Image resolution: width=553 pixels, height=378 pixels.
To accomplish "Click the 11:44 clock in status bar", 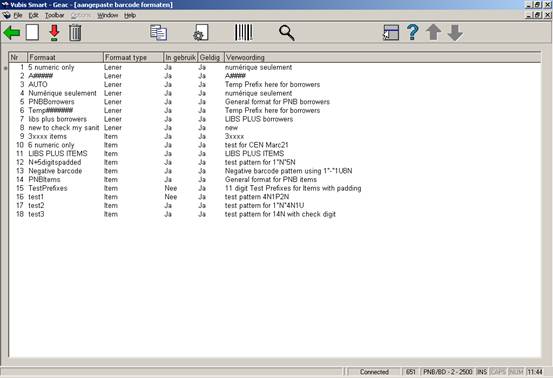I will coord(535,372).
